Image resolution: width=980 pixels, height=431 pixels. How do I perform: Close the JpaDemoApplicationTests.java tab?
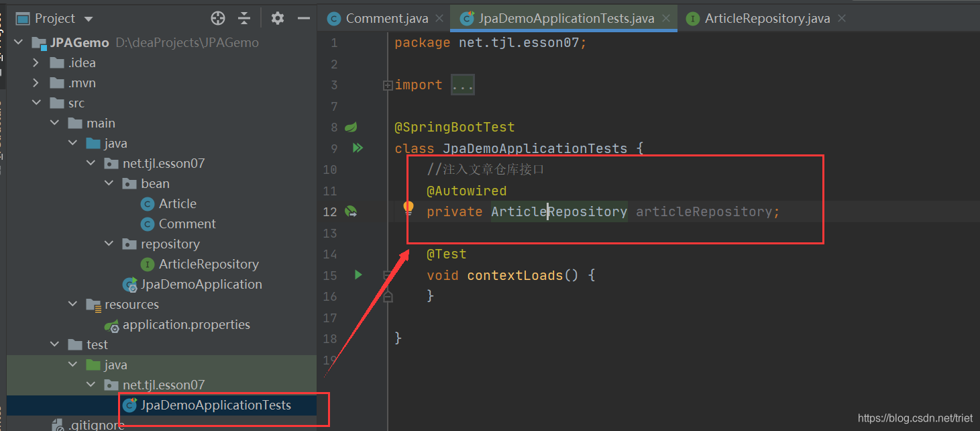[667, 18]
